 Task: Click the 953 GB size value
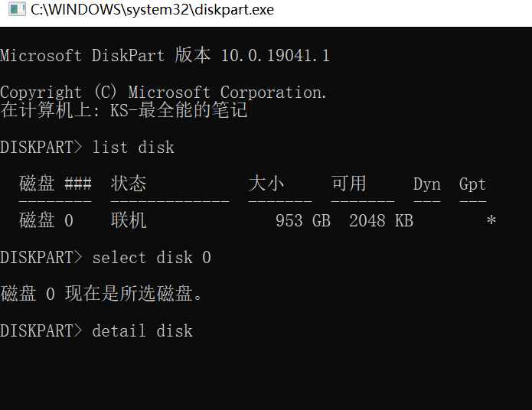coord(303,220)
